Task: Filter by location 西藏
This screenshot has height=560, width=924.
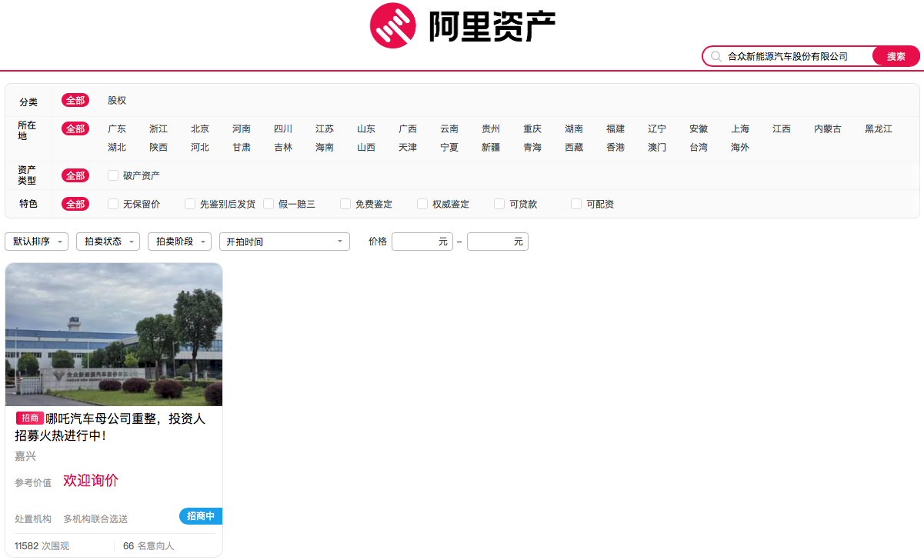Action: pyautogui.click(x=574, y=148)
